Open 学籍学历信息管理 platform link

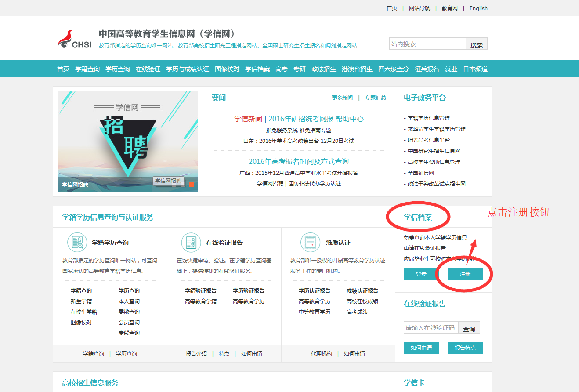coord(429,118)
